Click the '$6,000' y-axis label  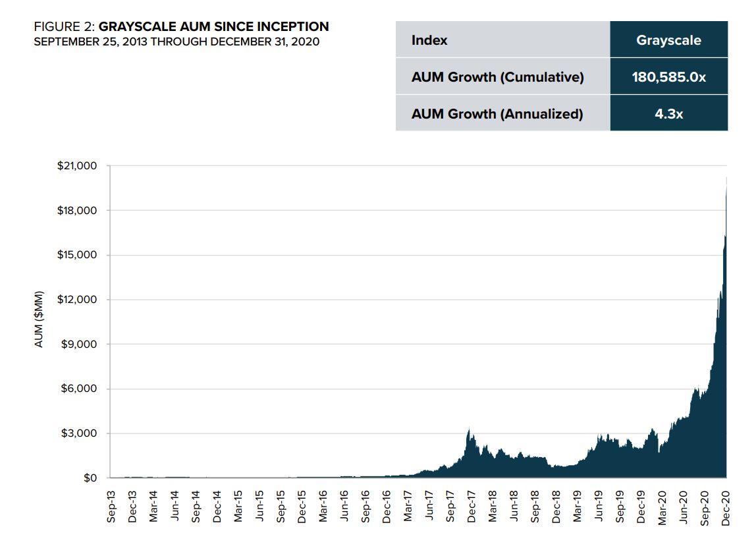(78, 389)
